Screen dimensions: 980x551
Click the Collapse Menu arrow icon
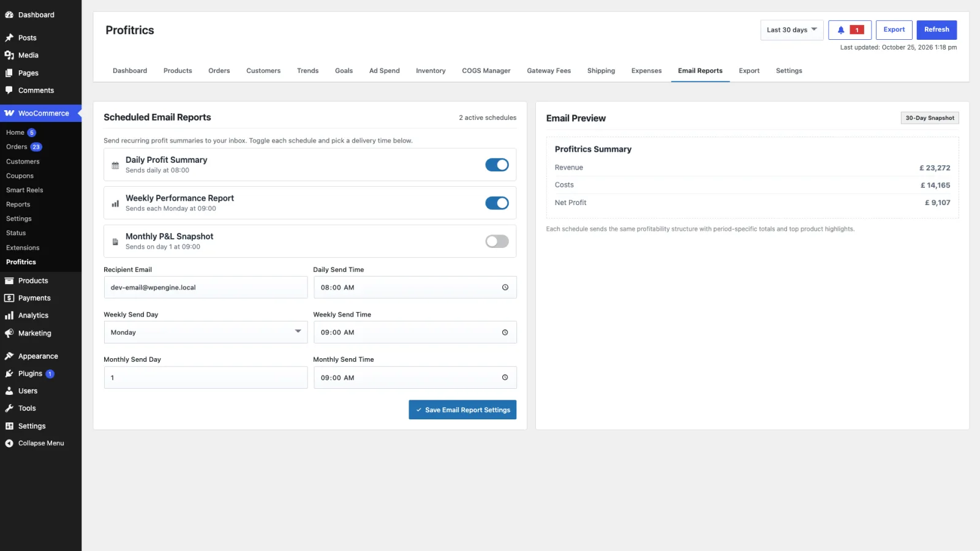(9, 443)
